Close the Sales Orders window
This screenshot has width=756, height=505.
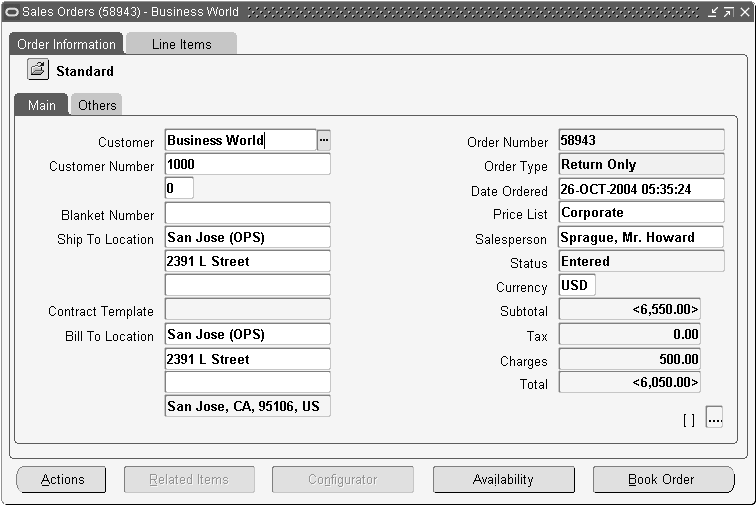745,12
